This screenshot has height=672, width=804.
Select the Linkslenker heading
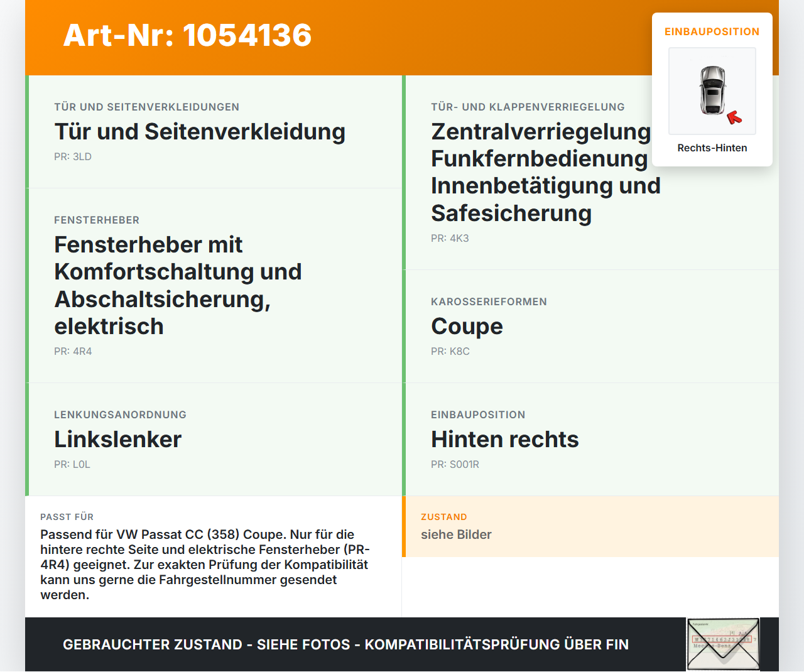coord(117,440)
